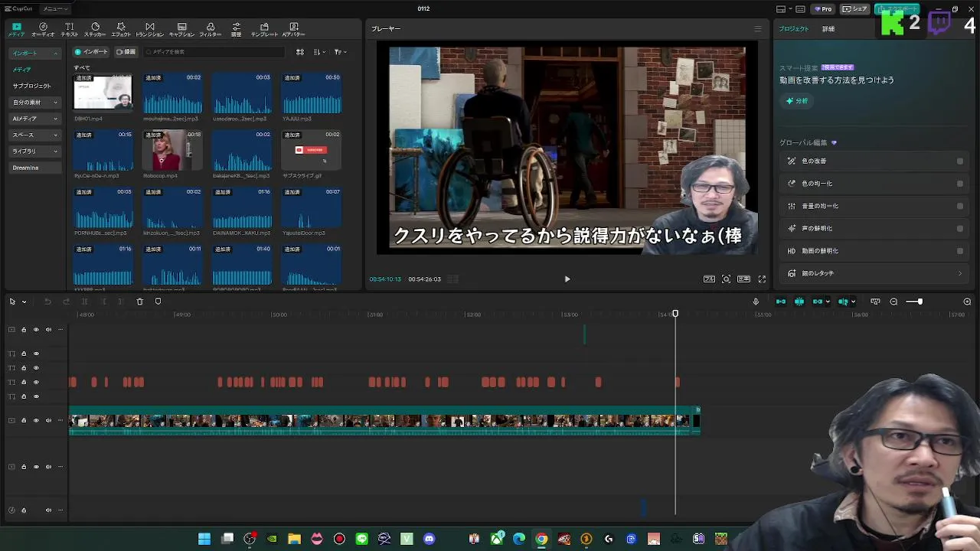This screenshot has width=980, height=551.
Task: Add a marker with the shield icon
Action: (x=158, y=302)
